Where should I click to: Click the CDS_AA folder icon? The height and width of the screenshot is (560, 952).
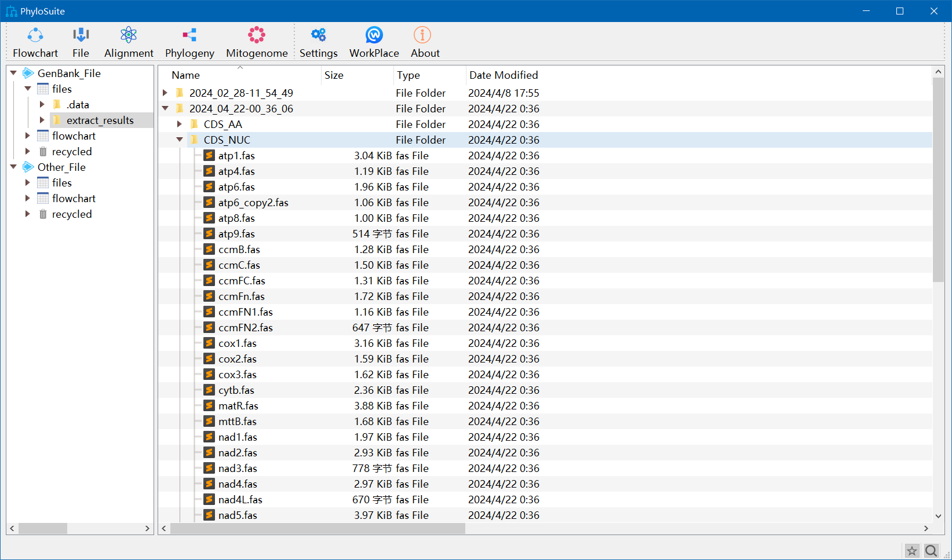(x=195, y=124)
